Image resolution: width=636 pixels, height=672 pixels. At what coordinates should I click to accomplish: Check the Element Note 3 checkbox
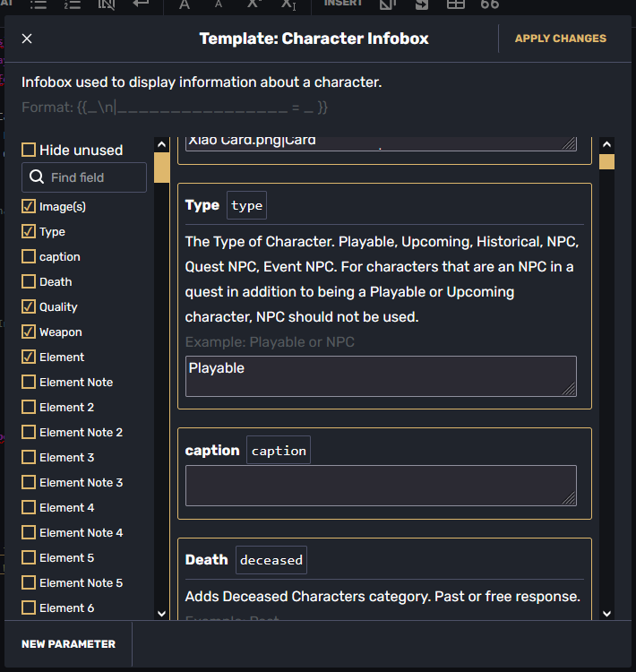pos(29,483)
